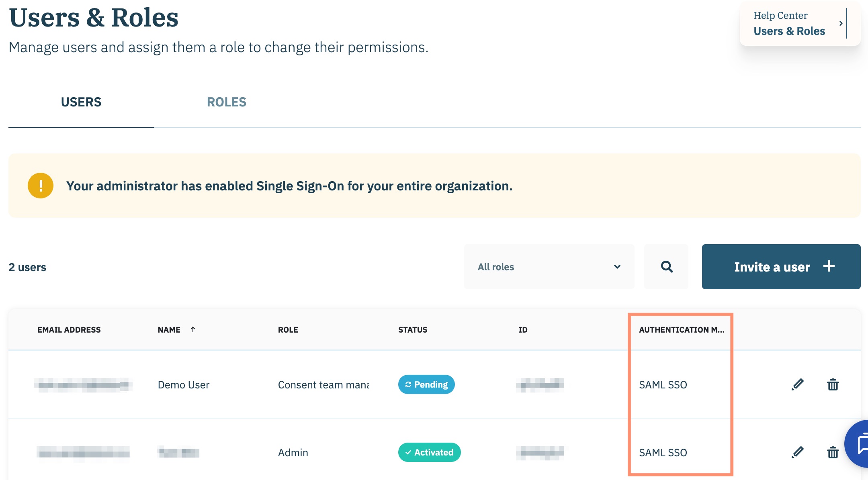Click the Status column header
Screen dimensions: 868x480
(413, 330)
